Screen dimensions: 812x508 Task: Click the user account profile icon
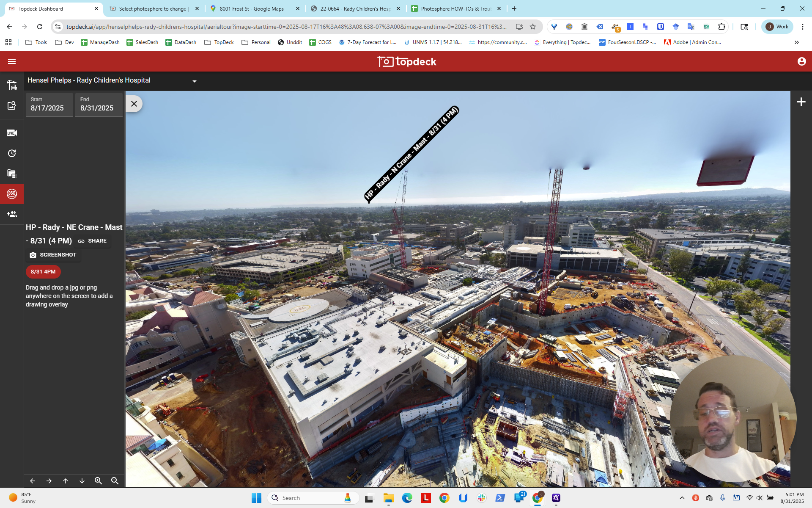[801, 61]
